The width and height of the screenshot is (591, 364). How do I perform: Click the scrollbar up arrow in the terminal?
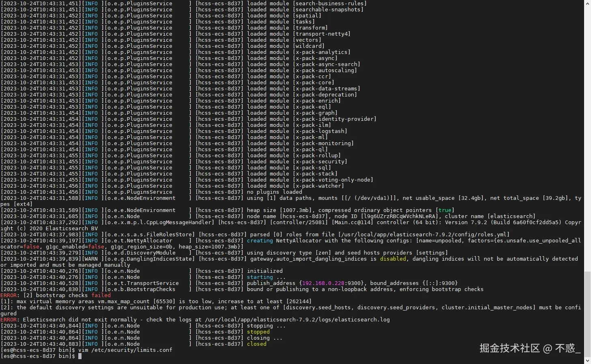click(587, 4)
